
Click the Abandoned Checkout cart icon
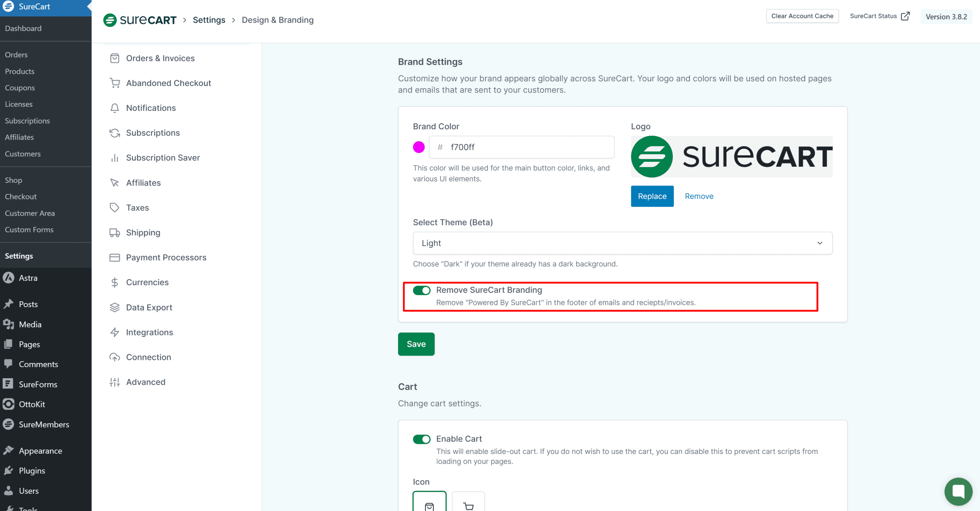point(114,83)
